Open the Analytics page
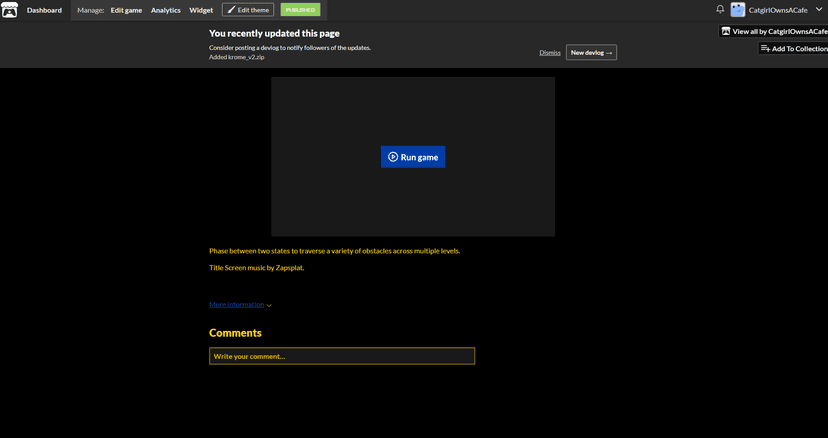Screen dimensions: 828x438 [x=166, y=10]
